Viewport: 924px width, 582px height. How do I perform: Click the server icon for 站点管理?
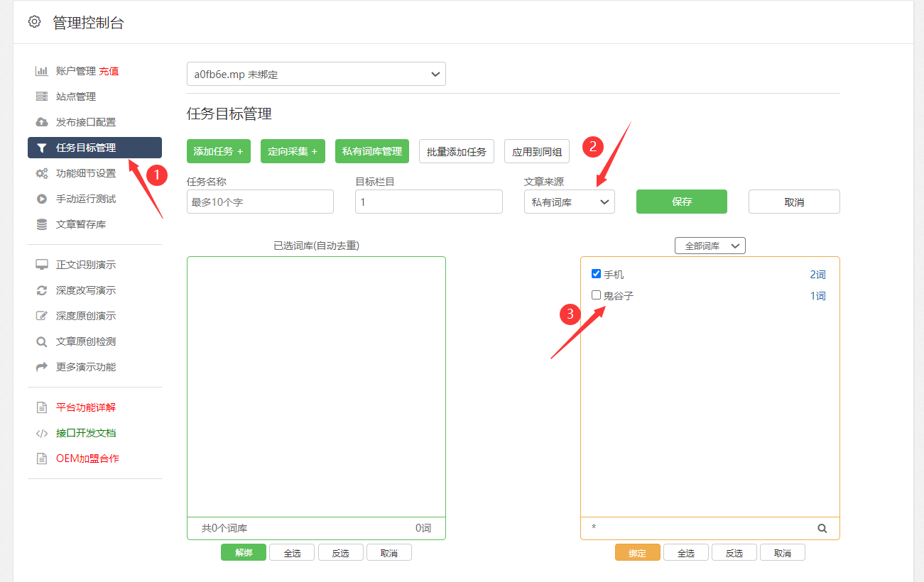click(x=42, y=97)
